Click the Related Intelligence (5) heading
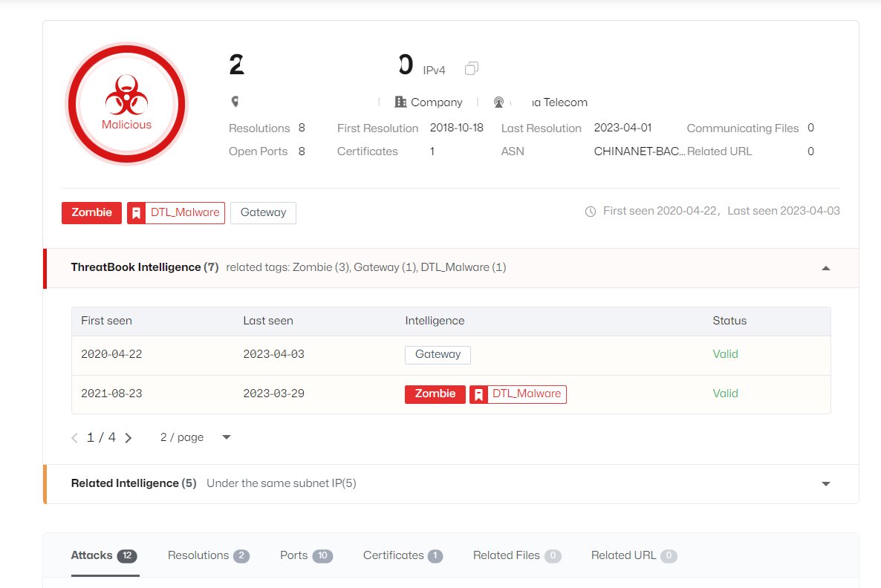The height and width of the screenshot is (588, 881). pyautogui.click(x=134, y=483)
